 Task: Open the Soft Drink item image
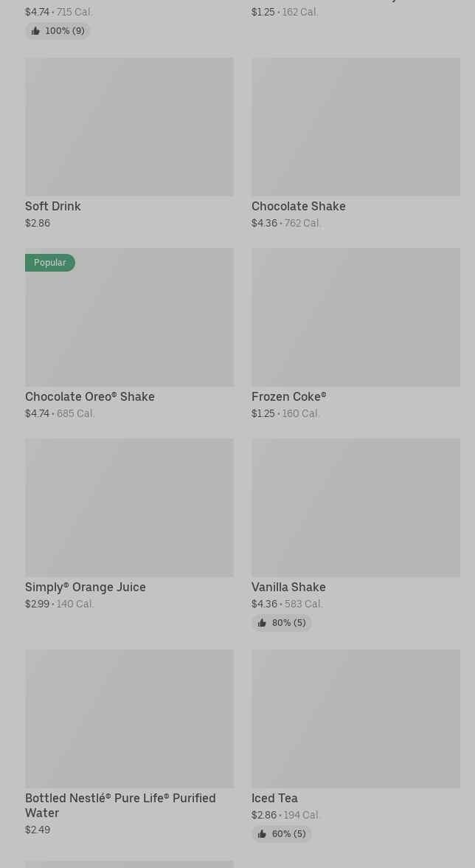click(x=129, y=127)
